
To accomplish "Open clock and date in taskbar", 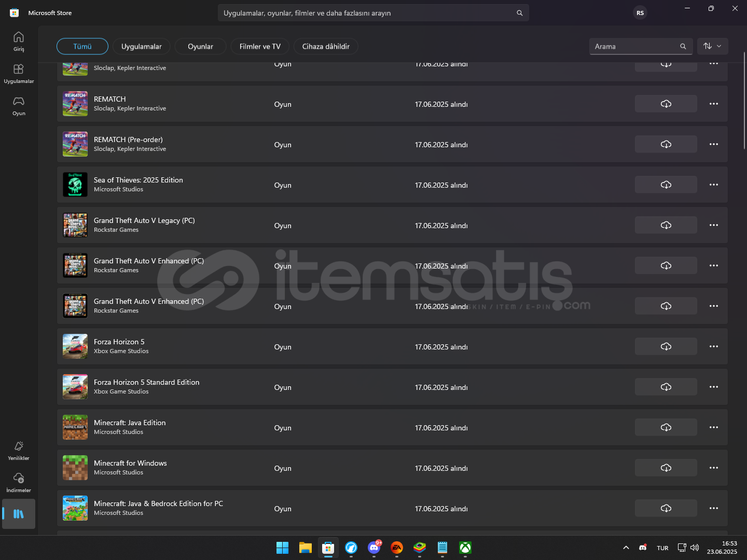I will click(x=722, y=548).
